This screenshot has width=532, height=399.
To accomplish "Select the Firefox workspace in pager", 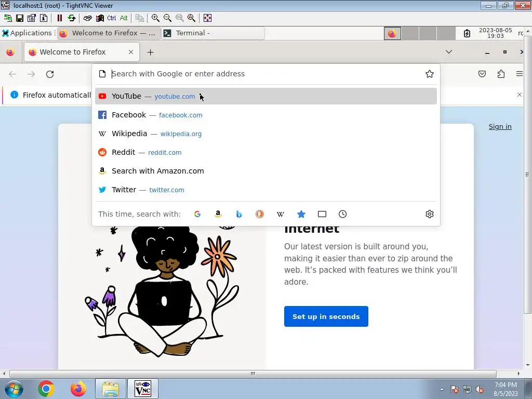I will [392, 34].
